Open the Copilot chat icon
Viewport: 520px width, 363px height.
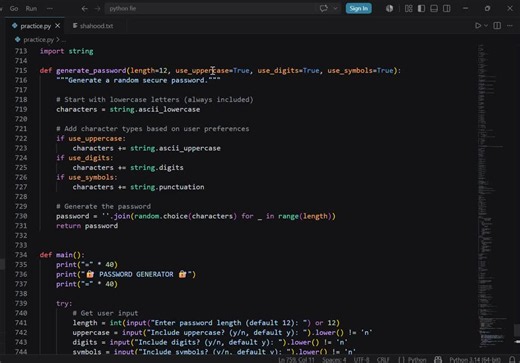(x=323, y=9)
